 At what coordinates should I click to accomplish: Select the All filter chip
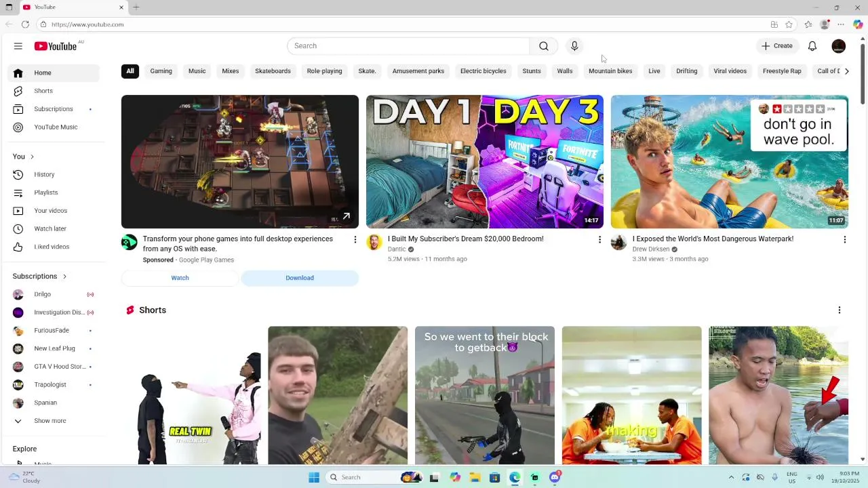(130, 71)
